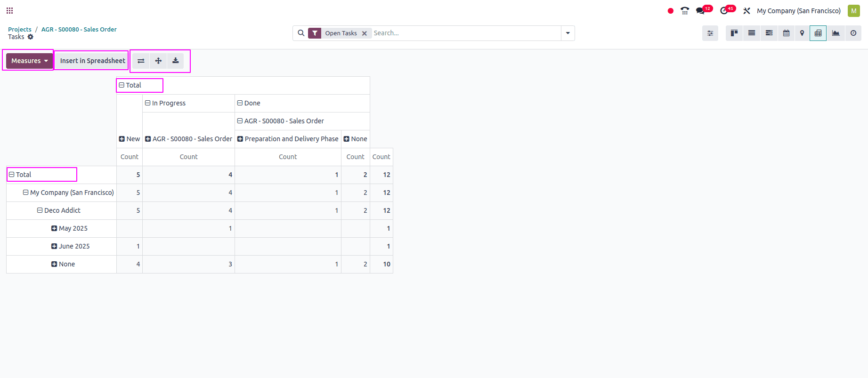Flip the pivot axis

pyautogui.click(x=141, y=61)
